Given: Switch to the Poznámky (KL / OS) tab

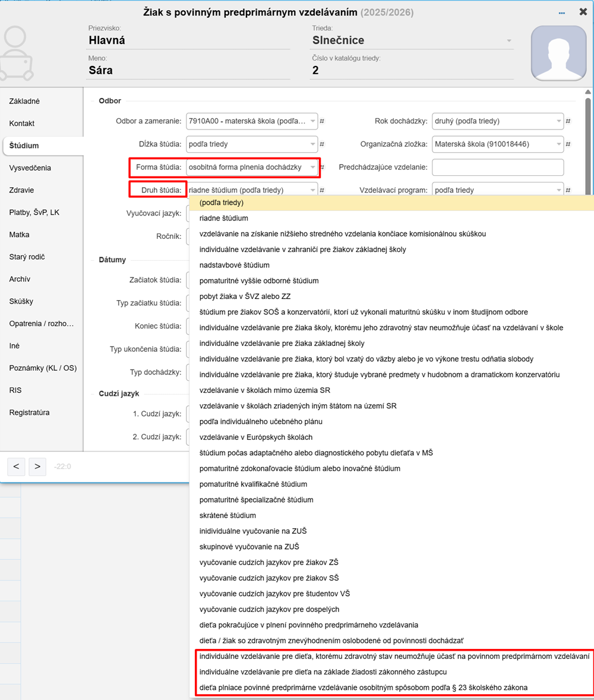Looking at the screenshot, I should pyautogui.click(x=43, y=368).
